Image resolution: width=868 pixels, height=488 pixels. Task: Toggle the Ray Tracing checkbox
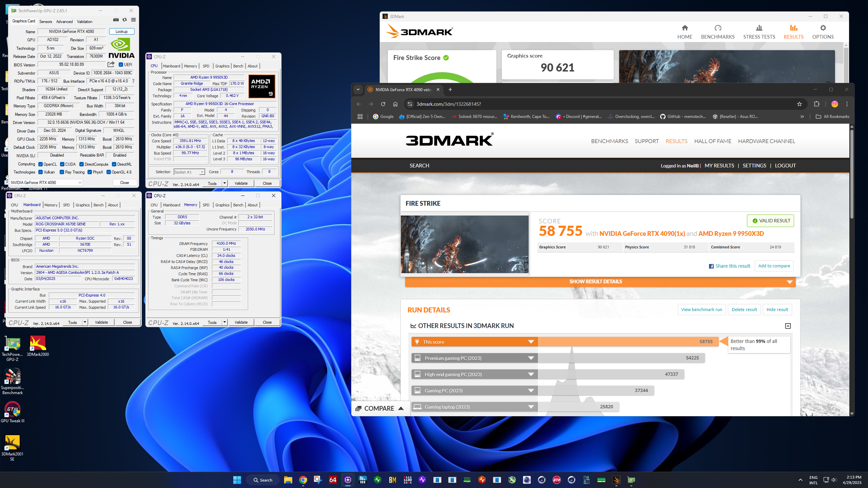tap(62, 172)
